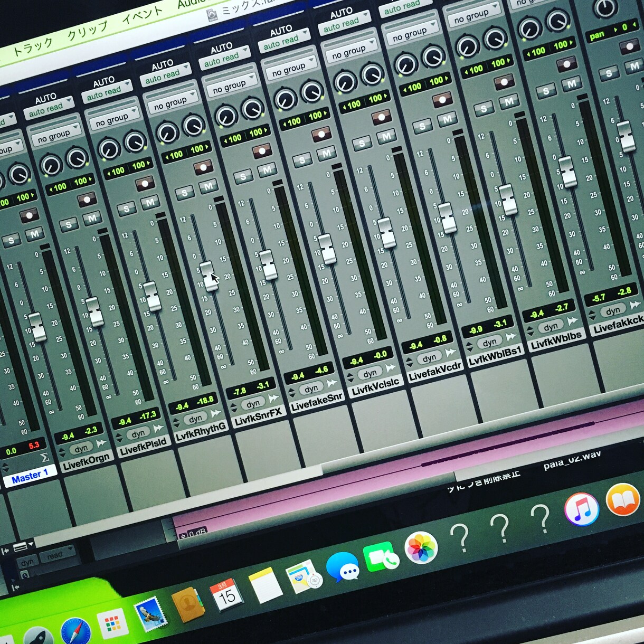Viewport: 644px width, 644px height.
Task: Open the no group selector on LivefkOrgn
Action: [58, 135]
